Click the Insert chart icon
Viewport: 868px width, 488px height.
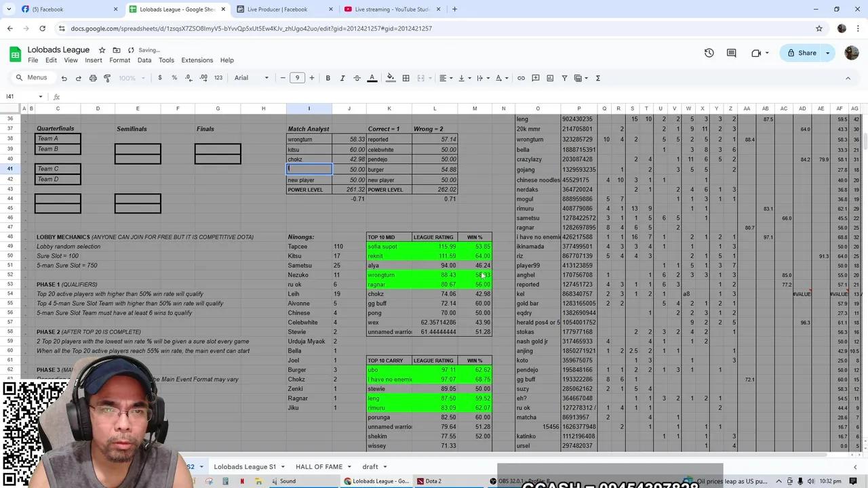tap(550, 78)
